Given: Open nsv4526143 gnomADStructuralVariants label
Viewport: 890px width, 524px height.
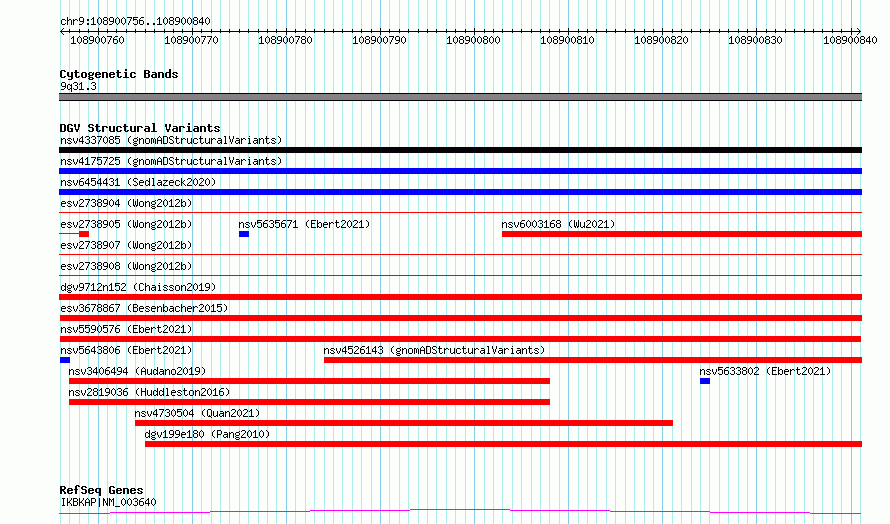Looking at the screenshot, I should coord(434,350).
